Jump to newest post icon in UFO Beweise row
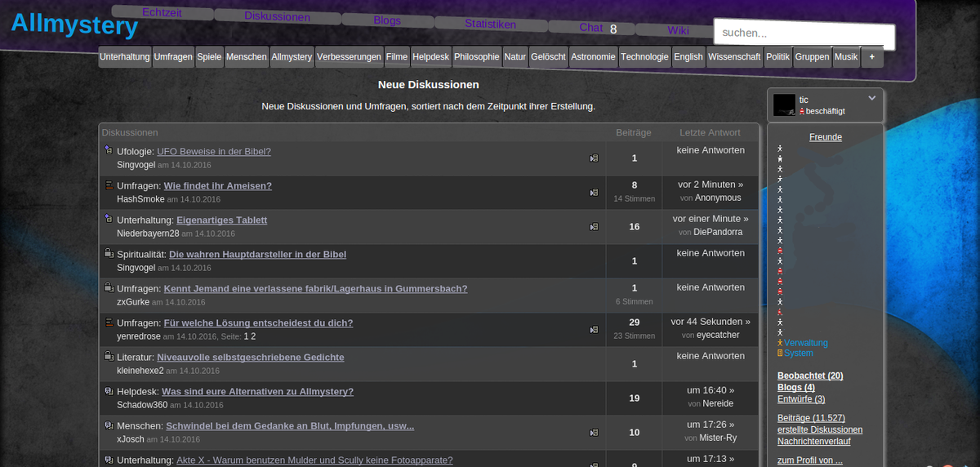This screenshot has height=467, width=980. (594, 158)
